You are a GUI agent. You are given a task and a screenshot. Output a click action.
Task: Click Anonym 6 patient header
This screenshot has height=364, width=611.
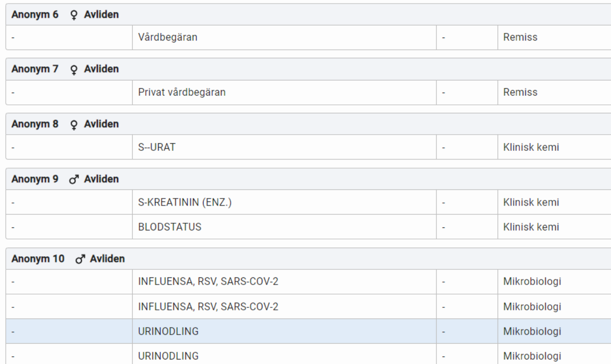tap(309, 15)
